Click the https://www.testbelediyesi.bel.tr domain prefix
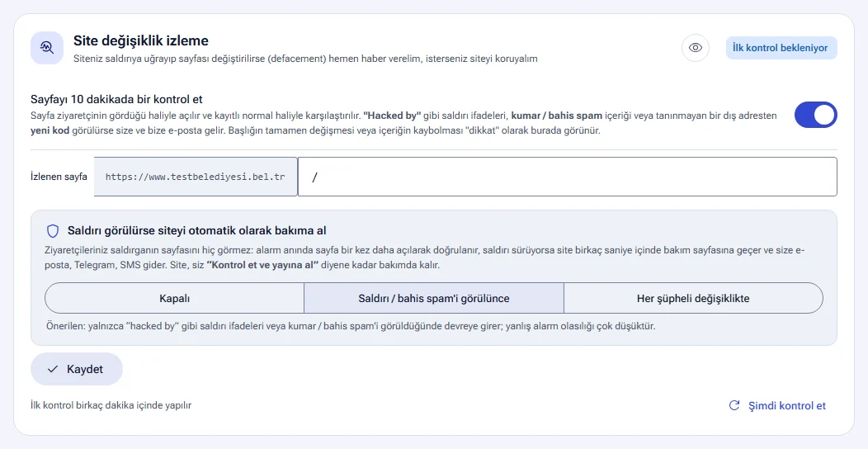Image resolution: width=868 pixels, height=449 pixels. point(196,177)
